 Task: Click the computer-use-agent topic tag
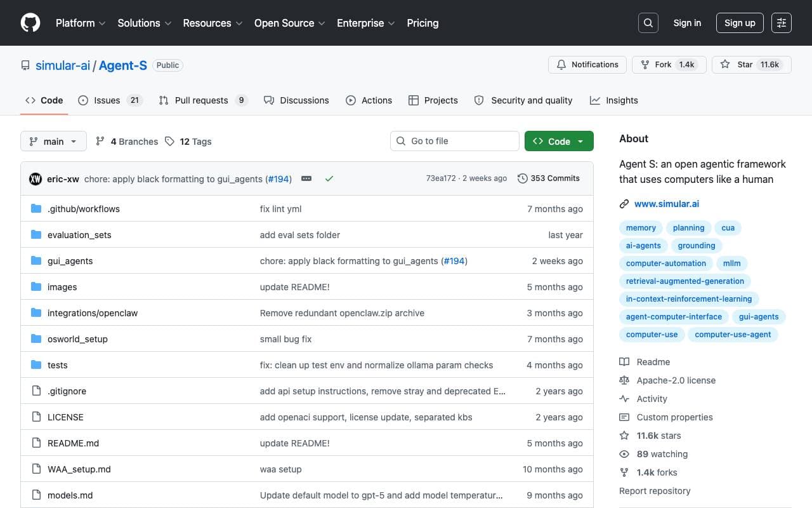click(733, 335)
